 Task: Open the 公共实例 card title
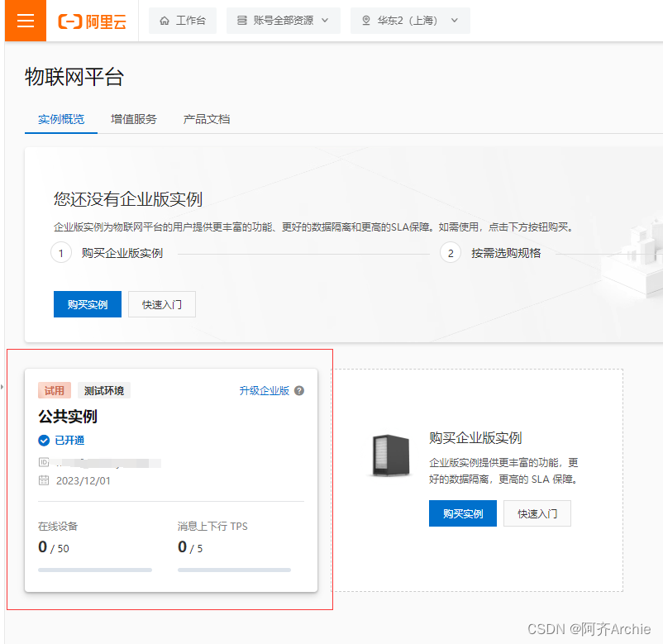pyautogui.click(x=68, y=417)
